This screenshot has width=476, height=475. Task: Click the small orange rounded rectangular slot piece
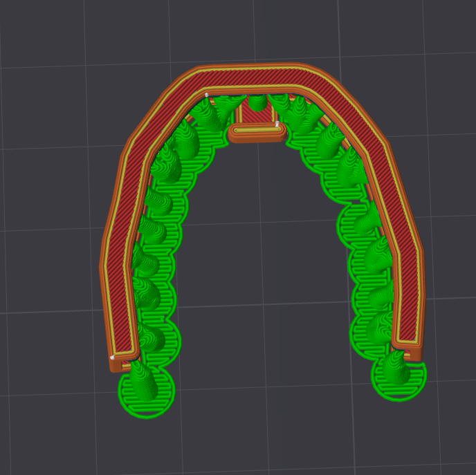click(x=258, y=132)
